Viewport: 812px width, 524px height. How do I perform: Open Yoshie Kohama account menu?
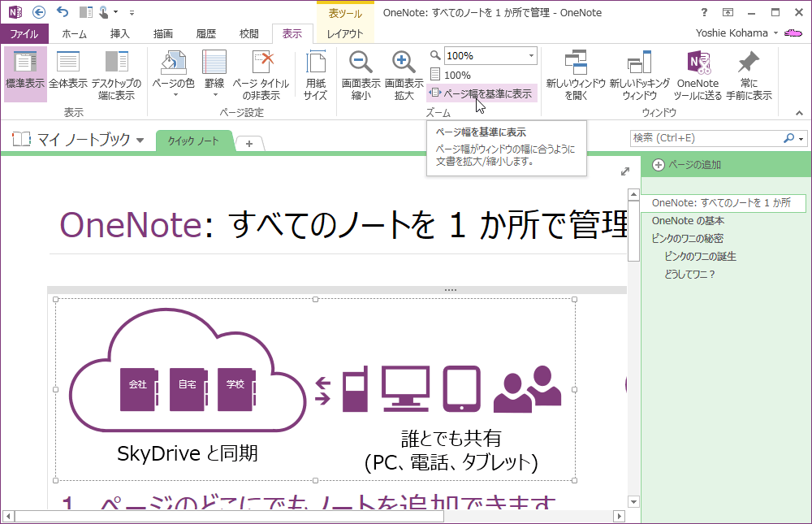737,32
